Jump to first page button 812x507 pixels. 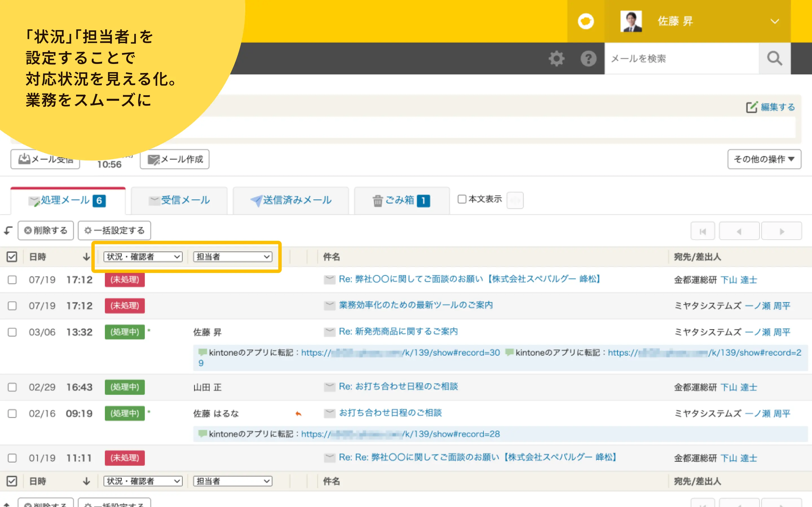[703, 231]
